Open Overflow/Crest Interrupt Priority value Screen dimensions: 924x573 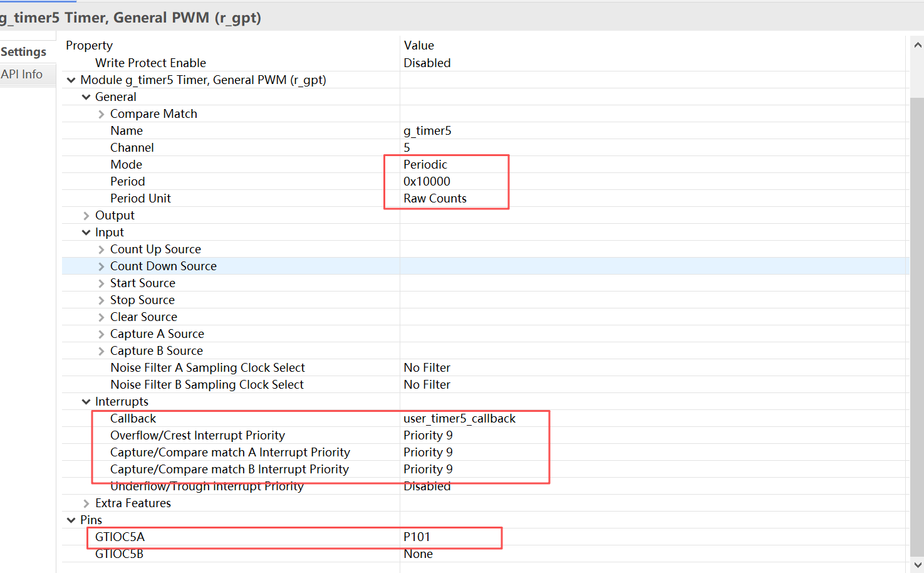coord(428,435)
